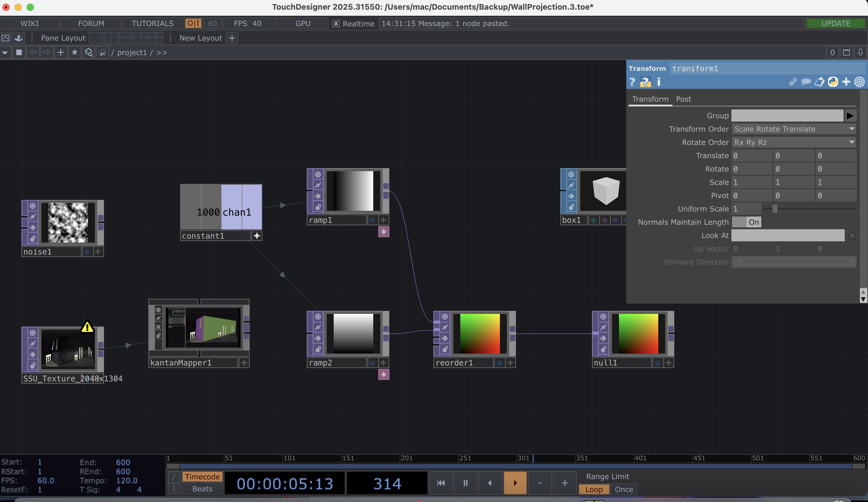868x502 pixels.
Task: Click the info icon in the Transform parameter header
Action: pos(659,82)
